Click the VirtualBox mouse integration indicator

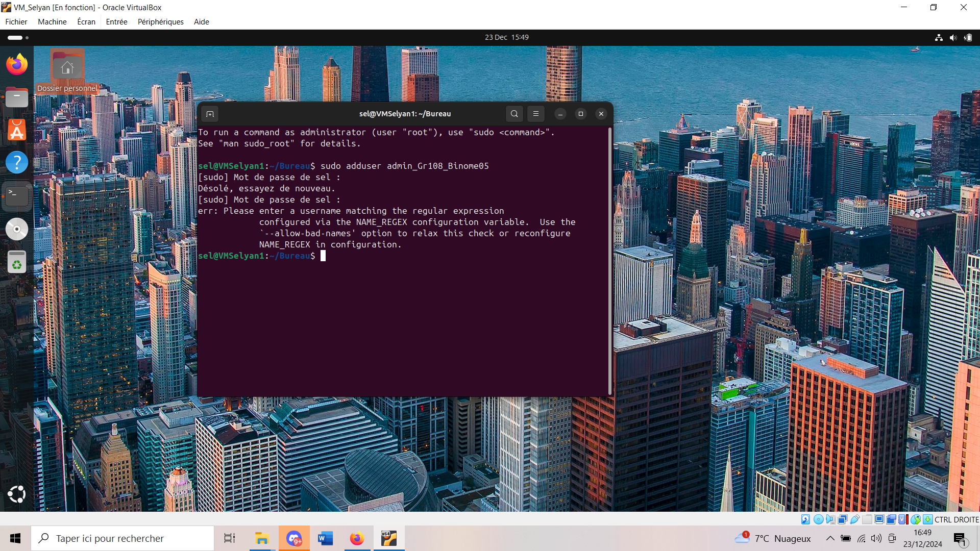click(916, 519)
